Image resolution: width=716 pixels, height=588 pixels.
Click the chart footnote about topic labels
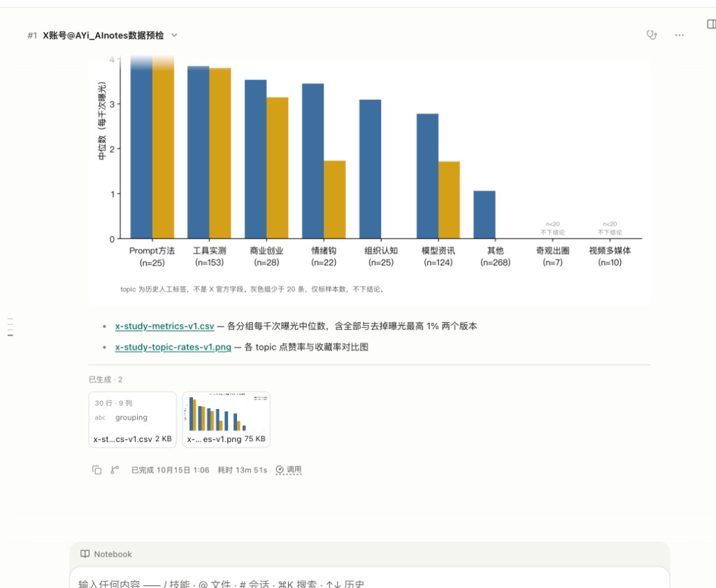pos(252,289)
